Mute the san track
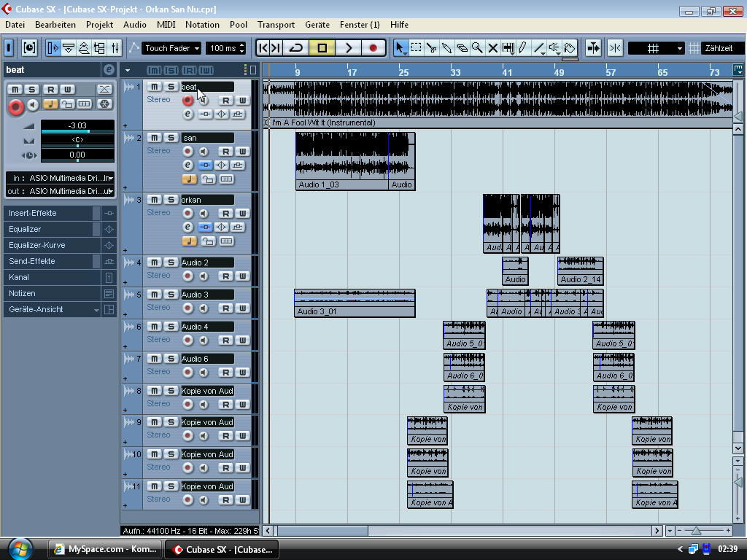 point(154,138)
